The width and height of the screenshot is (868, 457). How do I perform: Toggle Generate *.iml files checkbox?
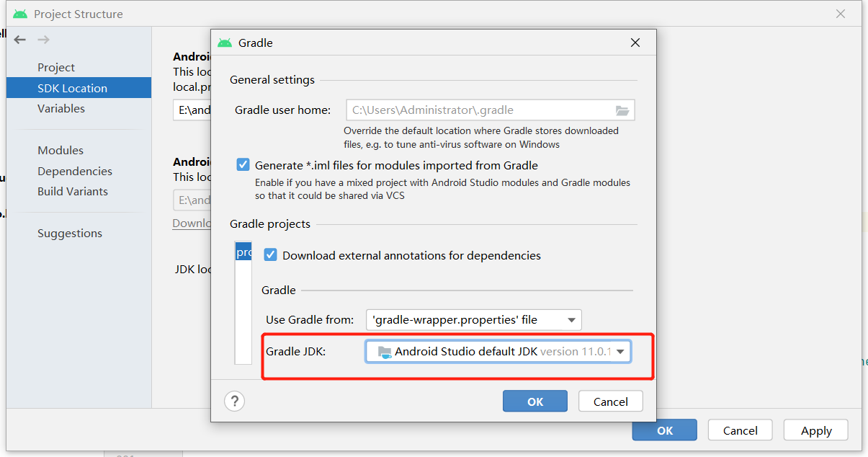click(x=243, y=165)
